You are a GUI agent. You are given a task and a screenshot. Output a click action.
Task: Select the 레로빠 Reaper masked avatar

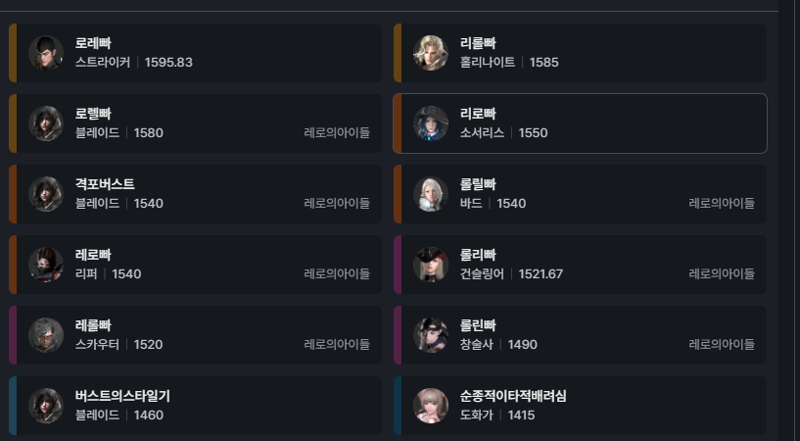[x=46, y=264]
